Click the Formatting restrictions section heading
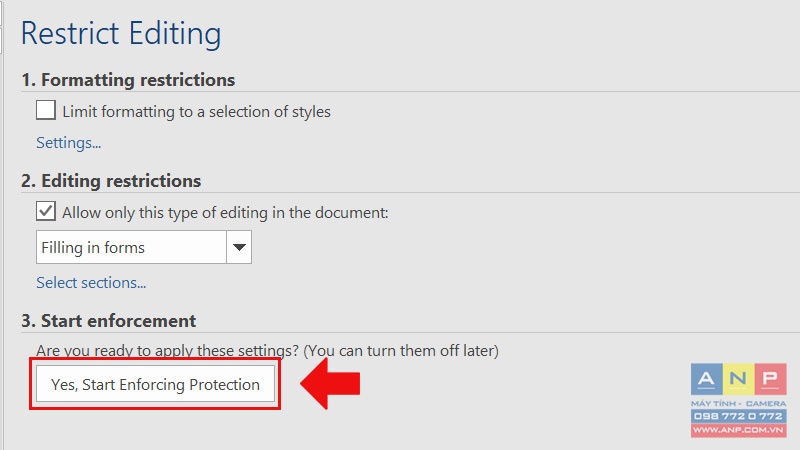 click(128, 80)
